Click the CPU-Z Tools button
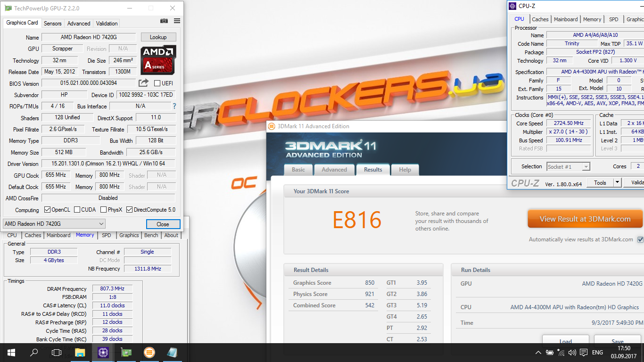 600,182
